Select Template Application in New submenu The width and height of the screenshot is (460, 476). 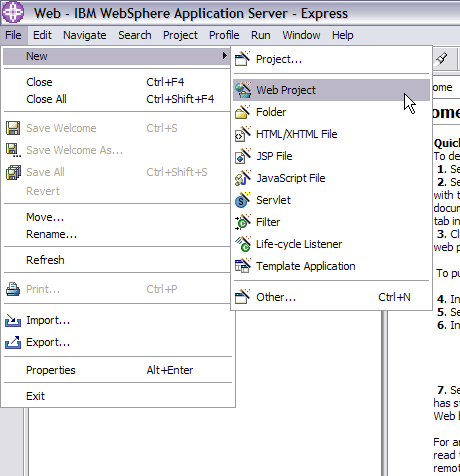click(331, 266)
